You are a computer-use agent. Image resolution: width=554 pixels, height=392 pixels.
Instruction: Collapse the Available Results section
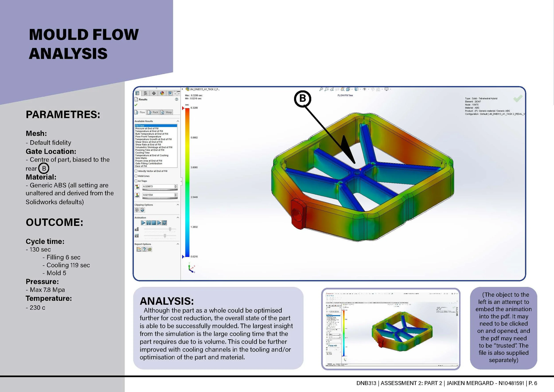pos(178,121)
